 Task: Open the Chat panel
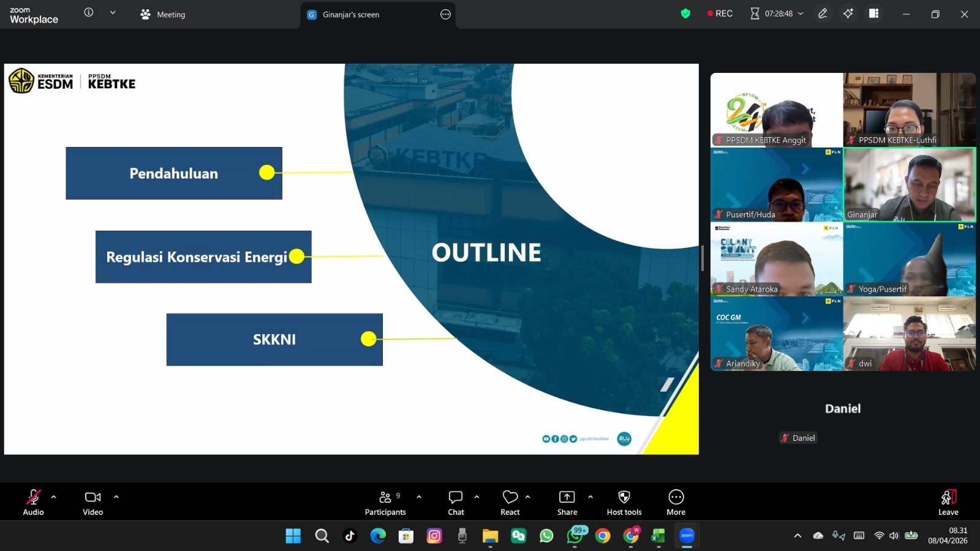click(x=456, y=503)
